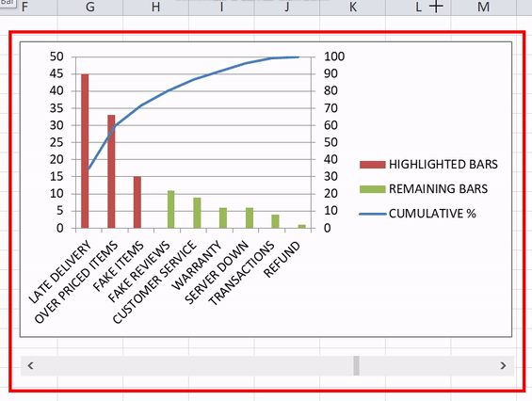The width and height of the screenshot is (532, 401).
Task: Click the scrollbar left arrow below chart
Action: [30, 366]
